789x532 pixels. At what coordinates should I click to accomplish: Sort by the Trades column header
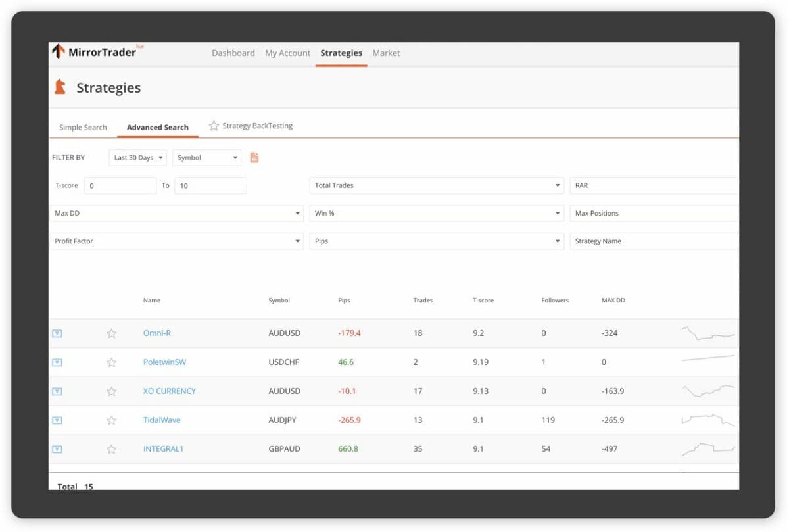tap(423, 301)
